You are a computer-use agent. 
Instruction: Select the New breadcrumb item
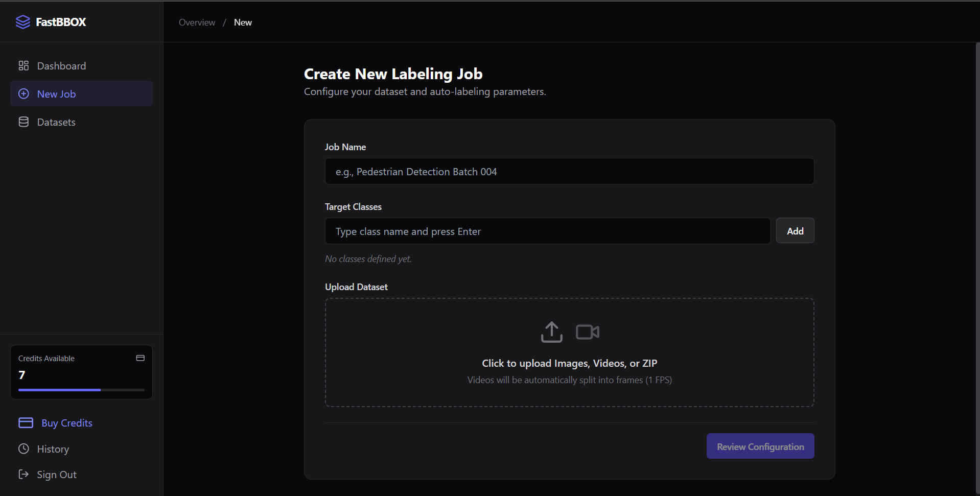[x=242, y=22]
